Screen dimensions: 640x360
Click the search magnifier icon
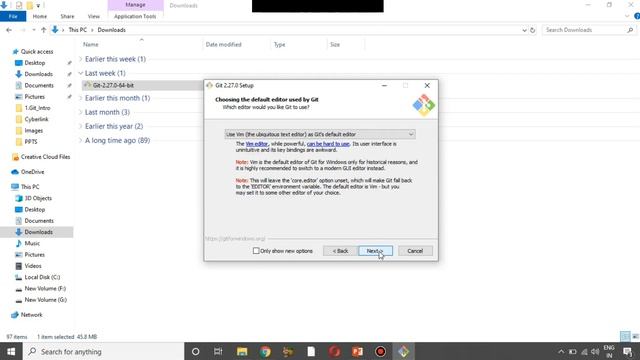coord(630,30)
